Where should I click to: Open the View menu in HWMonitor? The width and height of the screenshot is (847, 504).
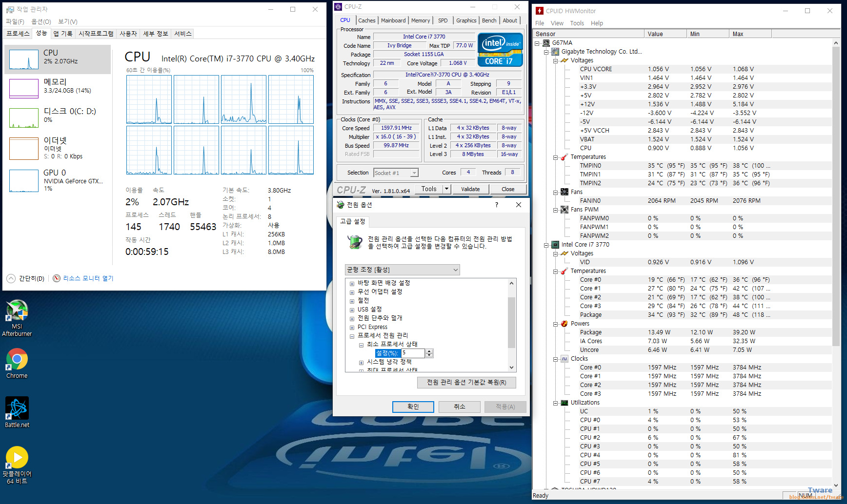(557, 23)
